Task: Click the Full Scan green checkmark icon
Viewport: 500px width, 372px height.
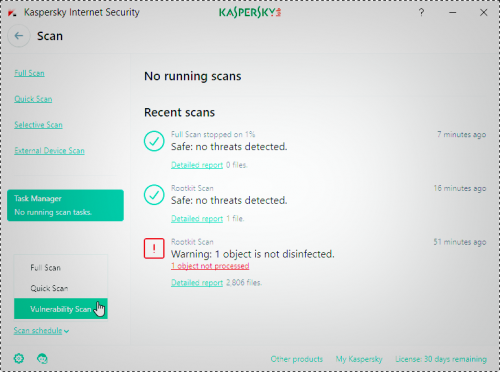Action: (154, 141)
